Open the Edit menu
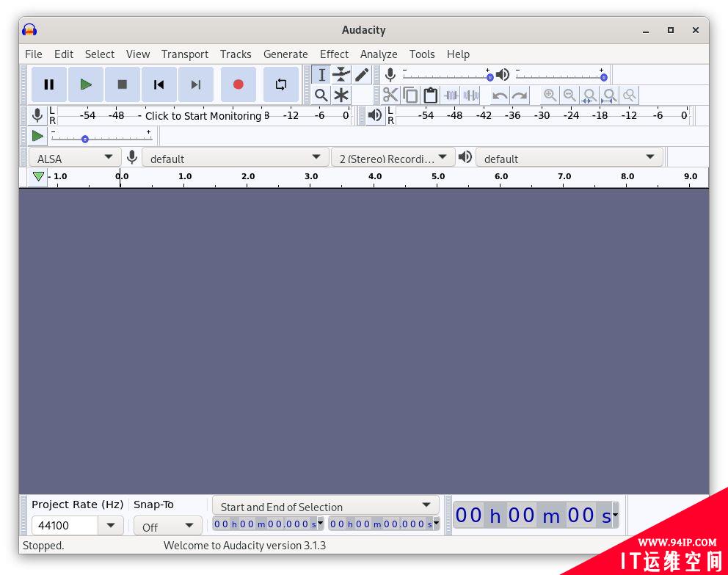Viewport: 728px width, 575px height. pos(64,54)
